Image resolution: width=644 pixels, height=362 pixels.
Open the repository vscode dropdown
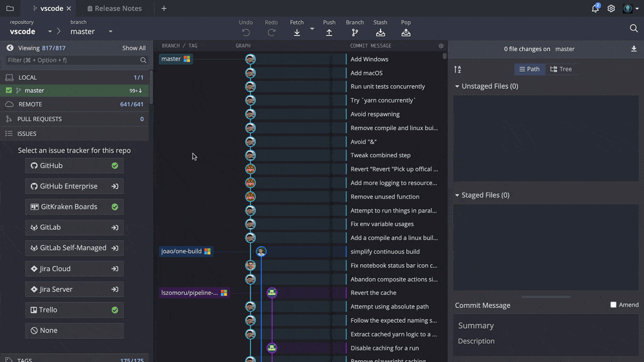50,32
